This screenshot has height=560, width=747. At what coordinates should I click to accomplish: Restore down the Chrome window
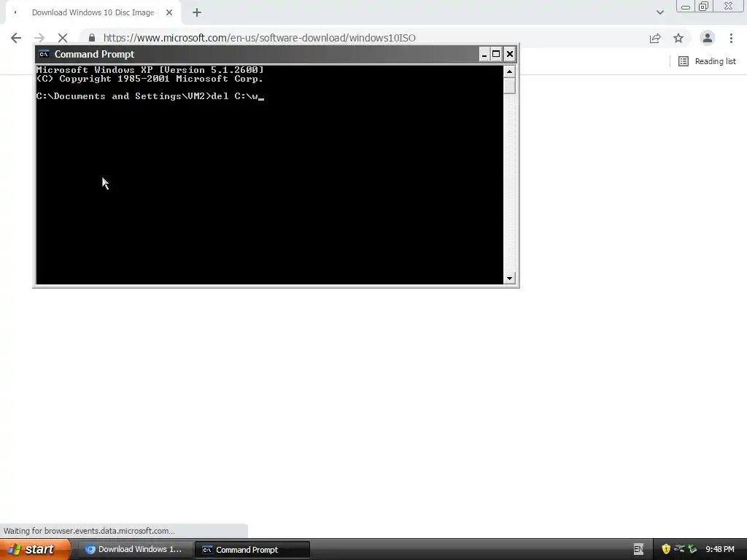pos(703,7)
